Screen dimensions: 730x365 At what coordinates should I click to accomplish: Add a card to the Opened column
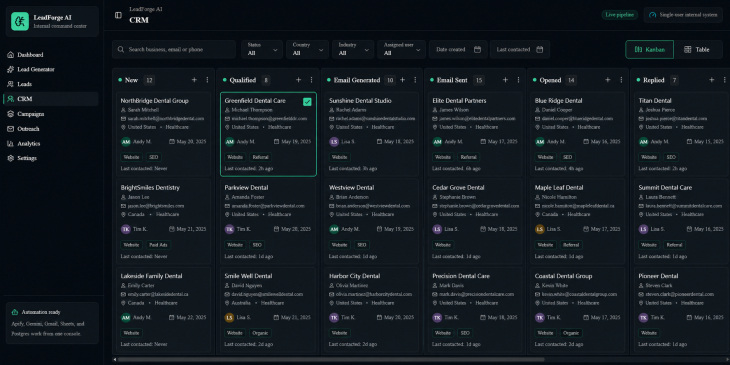(x=608, y=80)
